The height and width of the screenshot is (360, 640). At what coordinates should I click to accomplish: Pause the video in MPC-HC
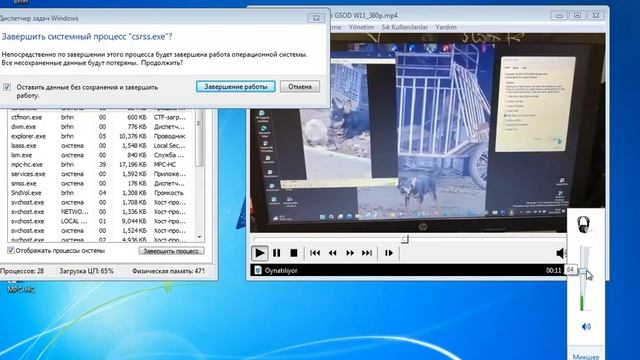(x=277, y=253)
